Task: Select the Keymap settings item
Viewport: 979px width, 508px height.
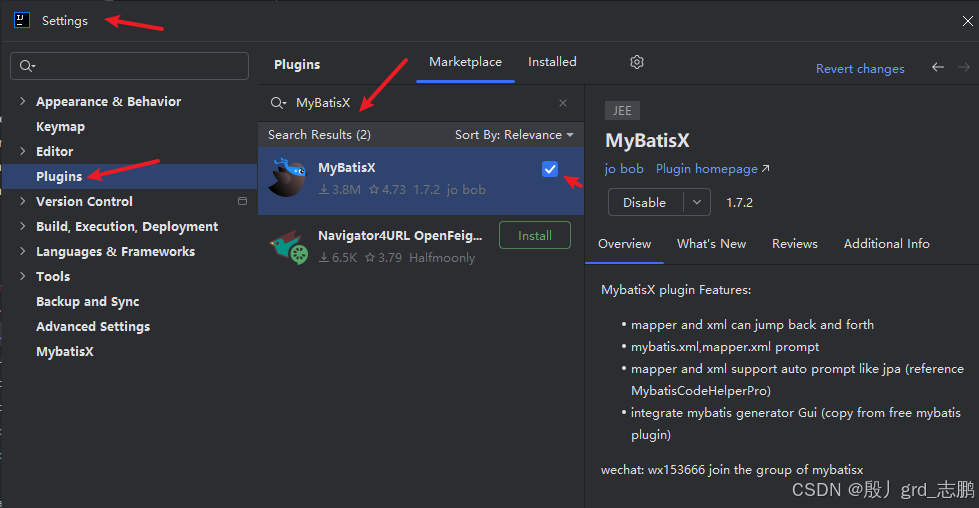Action: click(60, 126)
